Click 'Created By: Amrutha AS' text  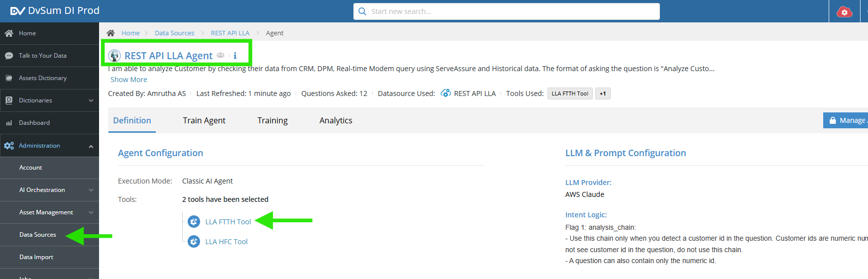[147, 93]
